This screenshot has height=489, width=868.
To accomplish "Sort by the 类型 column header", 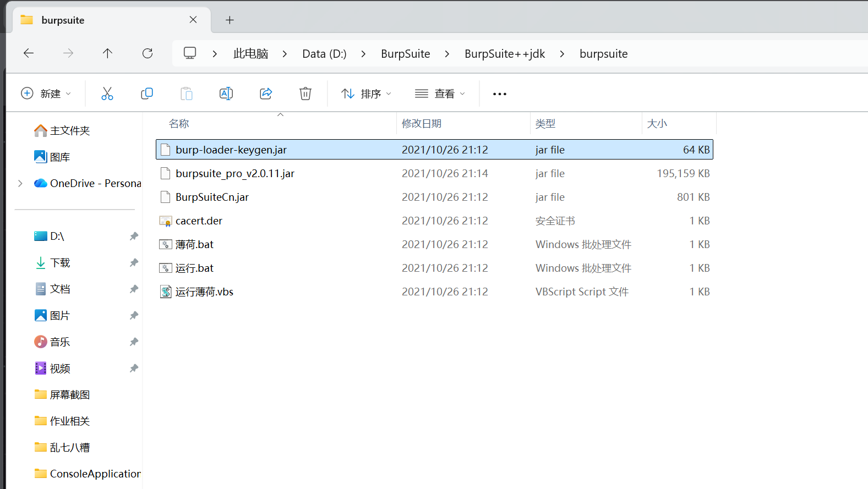I will [545, 124].
